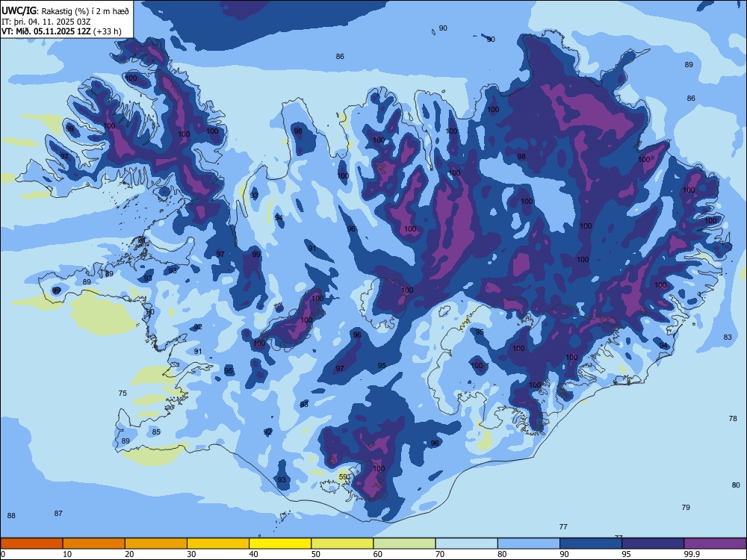This screenshot has width=747, height=560.
Task: Click the dark orange 0–10 legend swatch
Action: pyautogui.click(x=31, y=544)
